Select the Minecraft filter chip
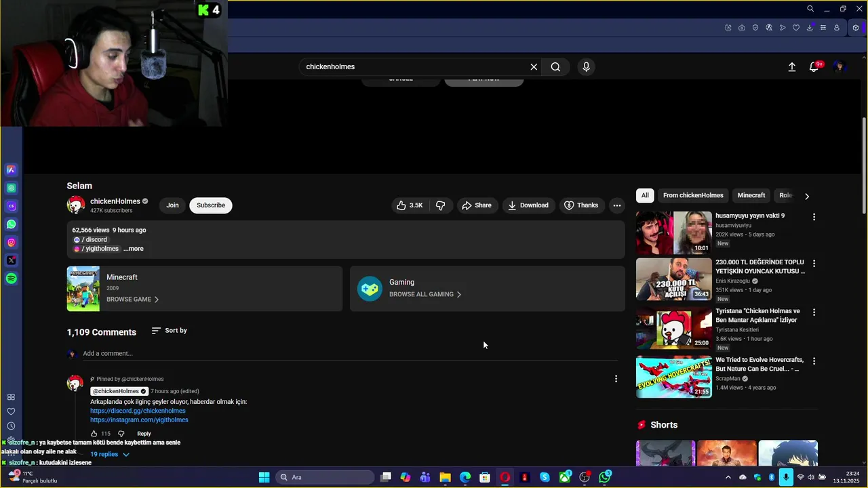 751,195
